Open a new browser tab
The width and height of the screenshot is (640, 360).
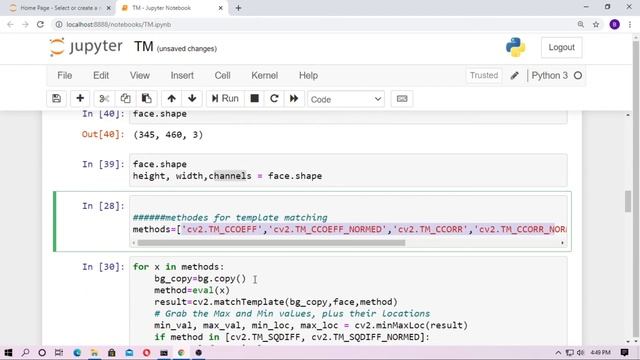[x=238, y=8]
